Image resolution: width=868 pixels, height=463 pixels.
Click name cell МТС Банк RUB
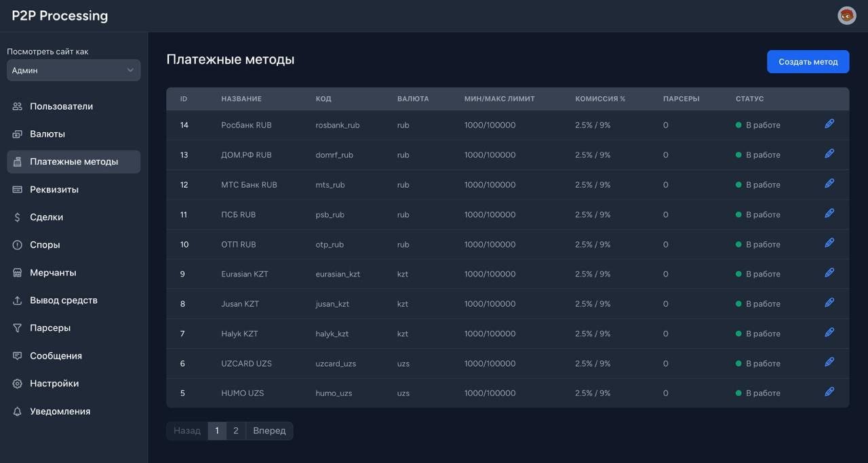click(249, 185)
